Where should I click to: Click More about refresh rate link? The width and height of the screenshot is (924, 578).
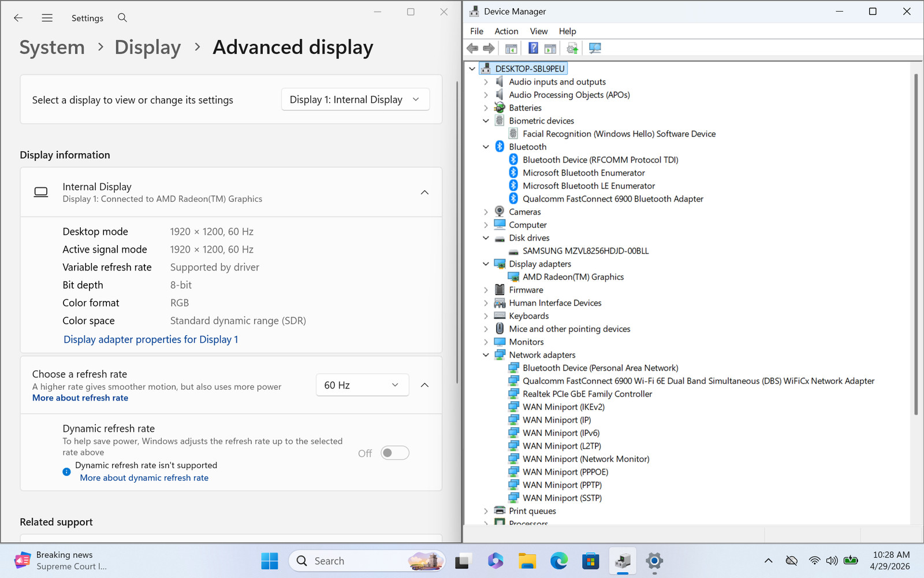(80, 398)
